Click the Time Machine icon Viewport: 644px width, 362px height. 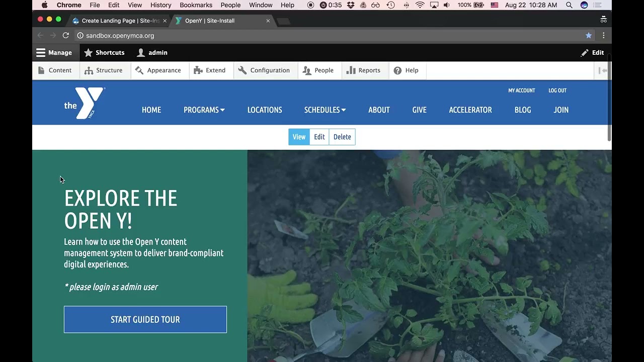point(390,5)
